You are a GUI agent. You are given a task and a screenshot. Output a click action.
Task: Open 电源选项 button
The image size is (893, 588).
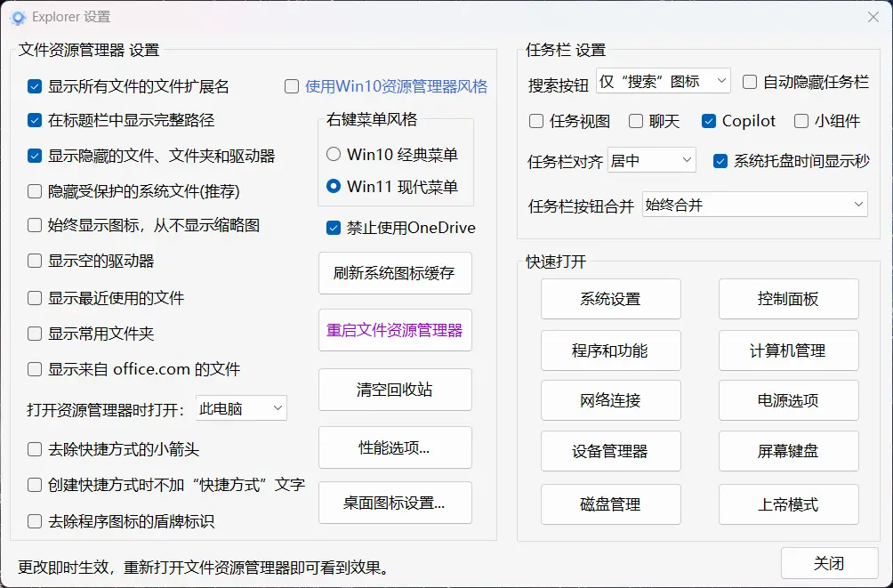(x=788, y=400)
